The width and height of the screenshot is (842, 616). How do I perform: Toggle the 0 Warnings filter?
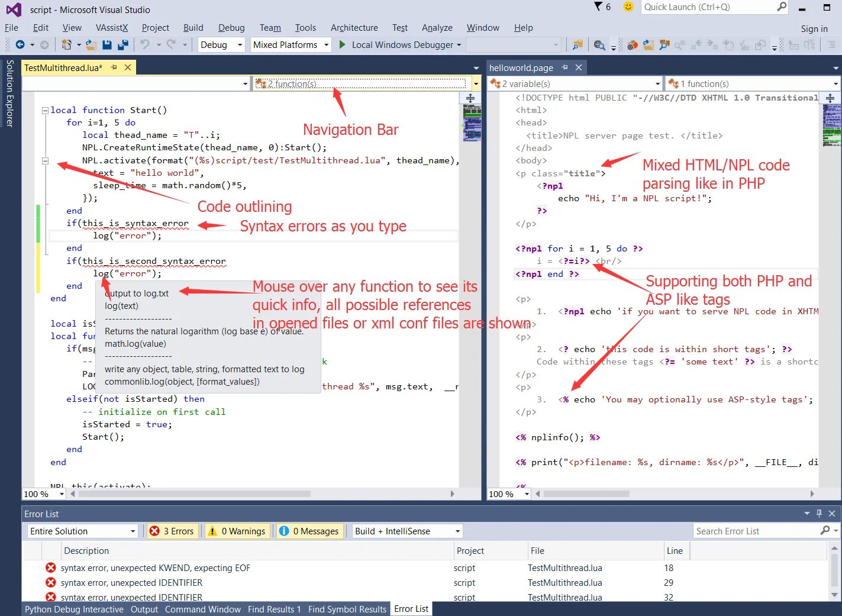237,531
